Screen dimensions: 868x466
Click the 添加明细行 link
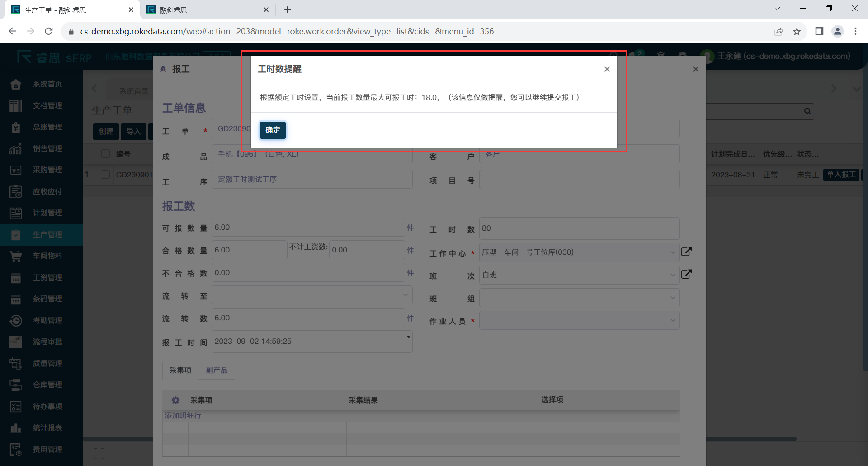pos(183,415)
